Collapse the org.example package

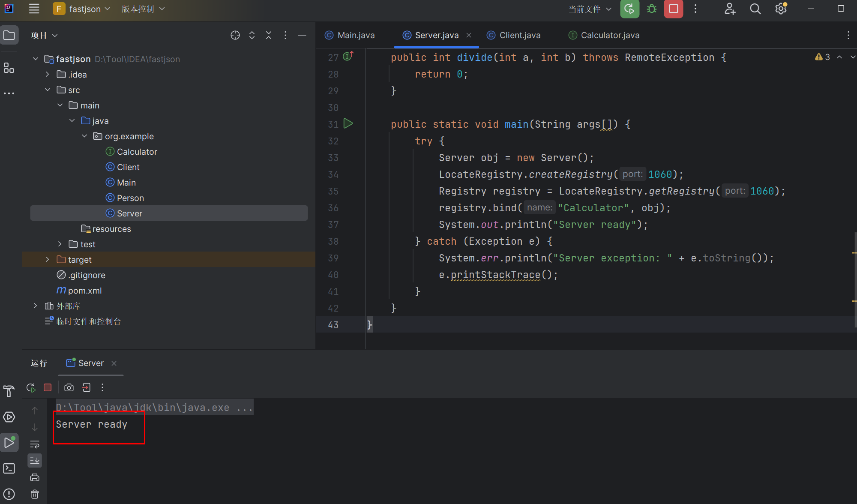84,136
